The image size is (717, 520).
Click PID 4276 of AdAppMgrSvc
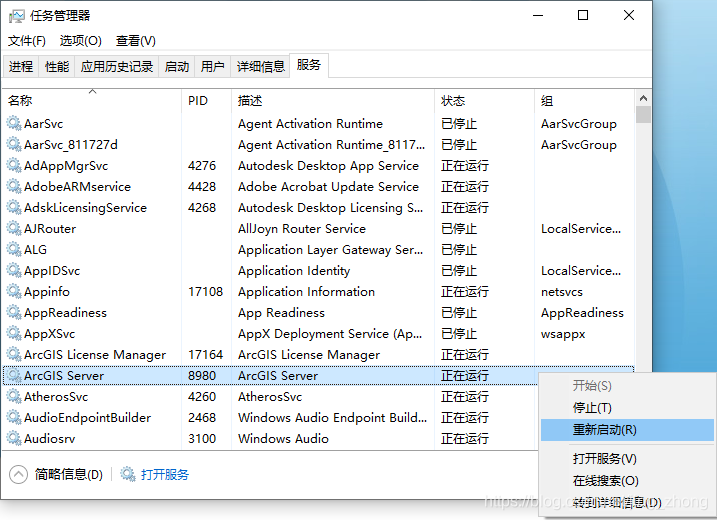pyautogui.click(x=202, y=166)
